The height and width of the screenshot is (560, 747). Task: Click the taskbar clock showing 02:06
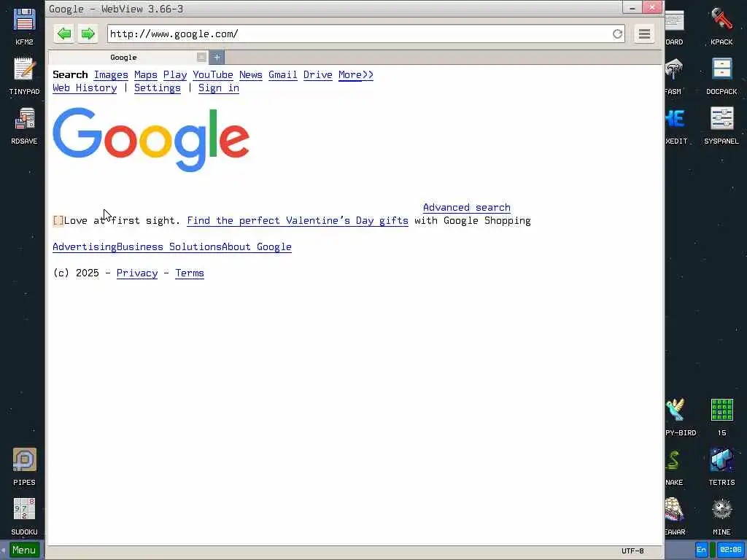(730, 550)
